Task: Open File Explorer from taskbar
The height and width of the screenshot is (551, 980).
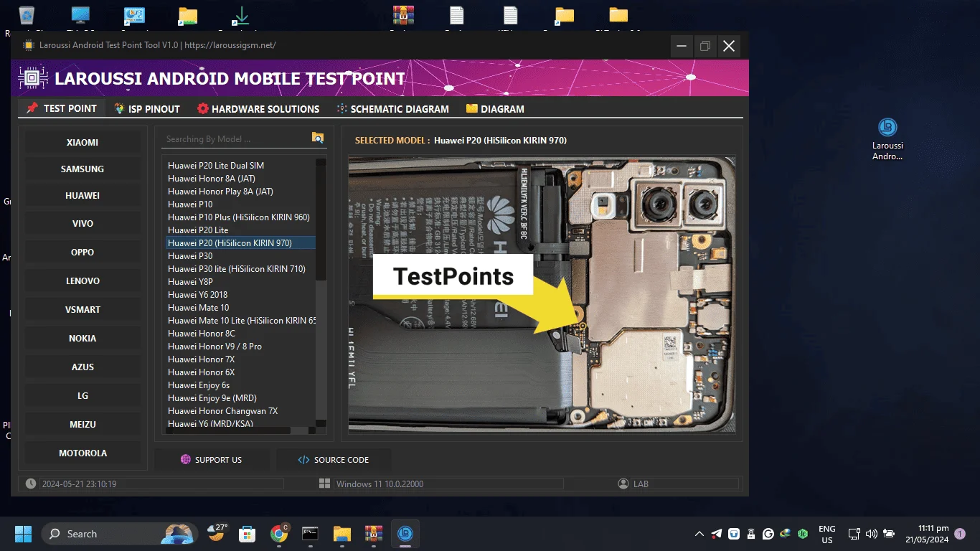Action: [341, 534]
